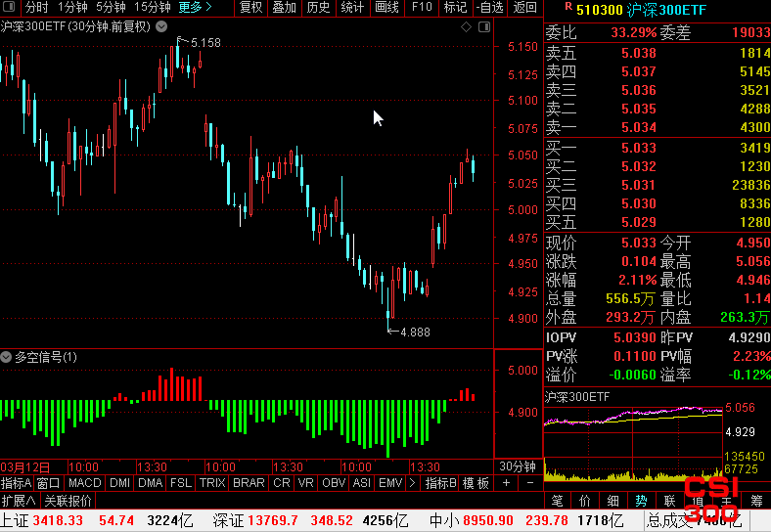Image resolution: width=771 pixels, height=532 pixels.
Task: Open the 指标A indicator group
Action: 17,483
